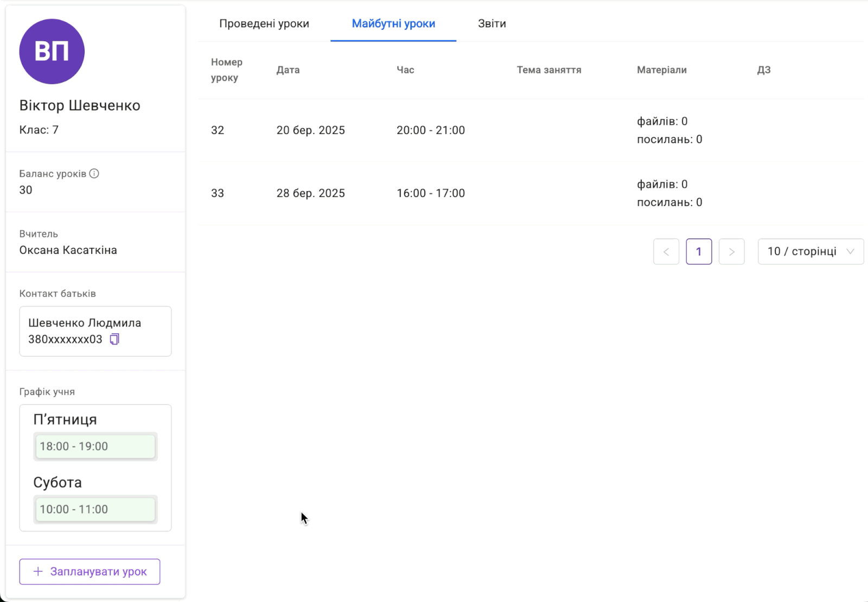Click the Запланувати урок button

(x=90, y=572)
